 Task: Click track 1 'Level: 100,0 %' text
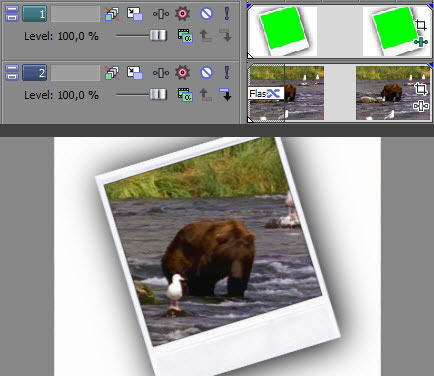point(61,36)
